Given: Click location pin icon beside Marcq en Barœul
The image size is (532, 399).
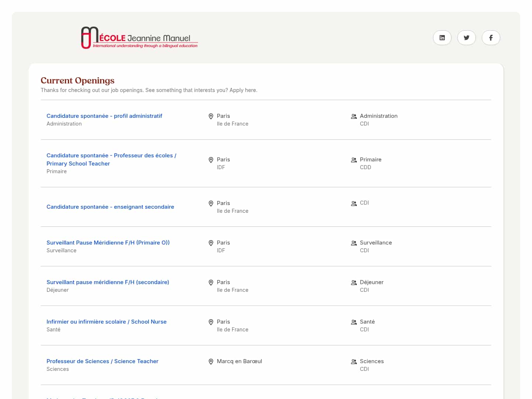Looking at the screenshot, I should (211, 362).
